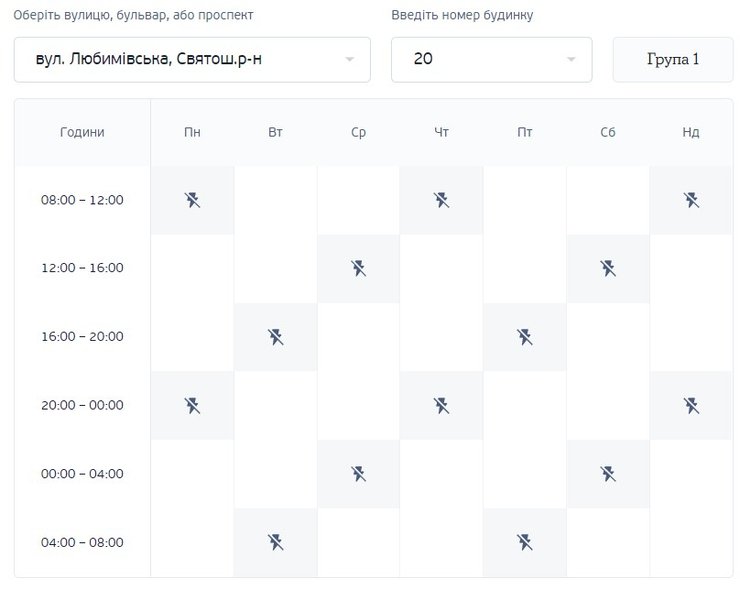
Task: Click Friday 04:00 – 08:00 outage icon
Action: point(525,542)
